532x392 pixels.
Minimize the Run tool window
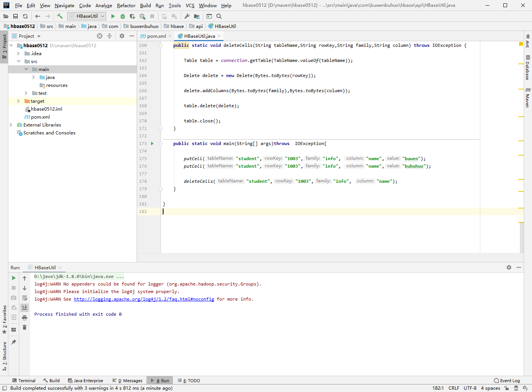coord(519,267)
